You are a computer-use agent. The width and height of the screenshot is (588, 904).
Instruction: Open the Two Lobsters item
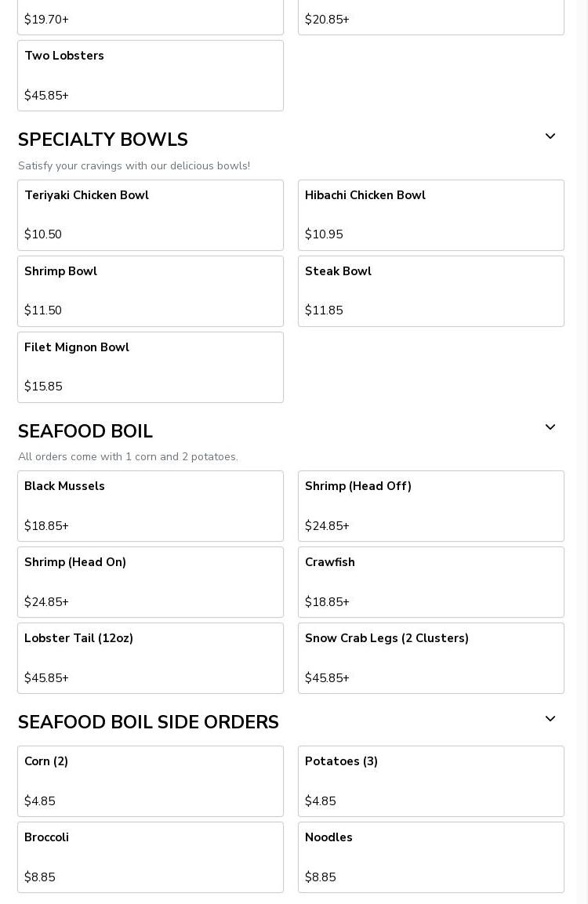151,75
